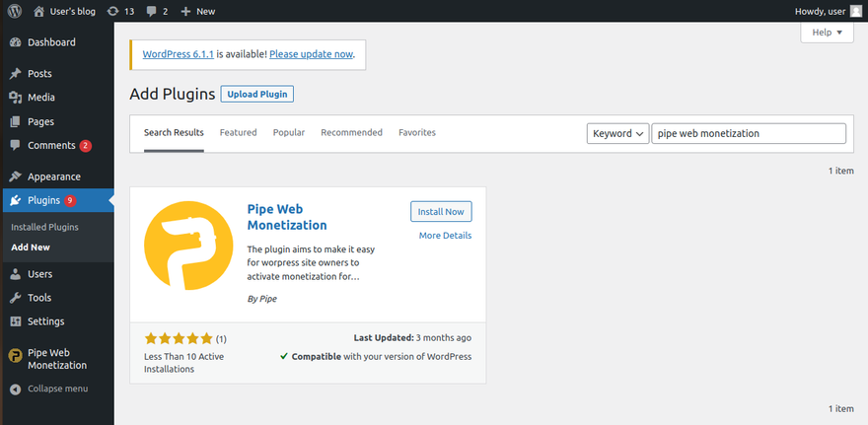Select Installed Plugins submenu item
The width and height of the screenshot is (868, 425).
pos(44,227)
